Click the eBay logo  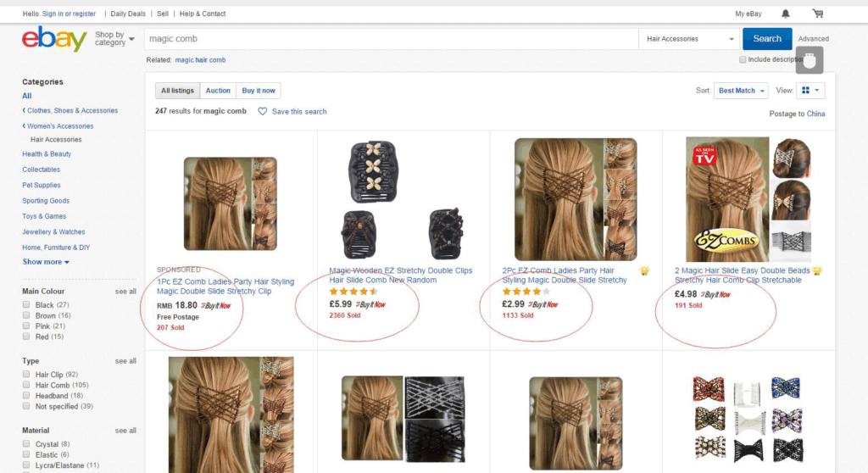click(x=54, y=39)
